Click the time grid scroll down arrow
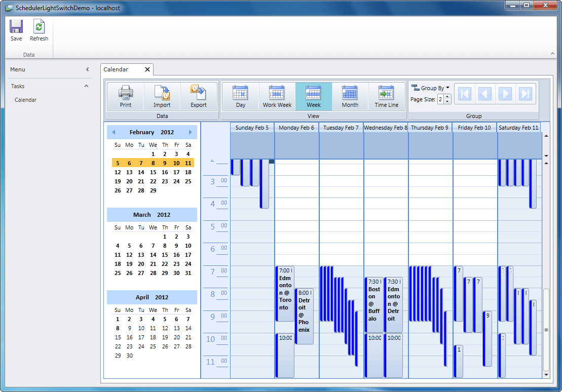562x392 pixels. [x=546, y=375]
